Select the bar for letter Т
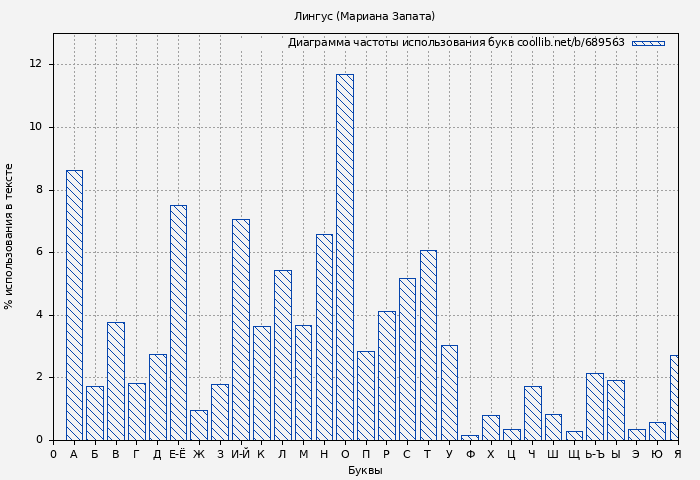This screenshot has width=700, height=480. click(428, 345)
